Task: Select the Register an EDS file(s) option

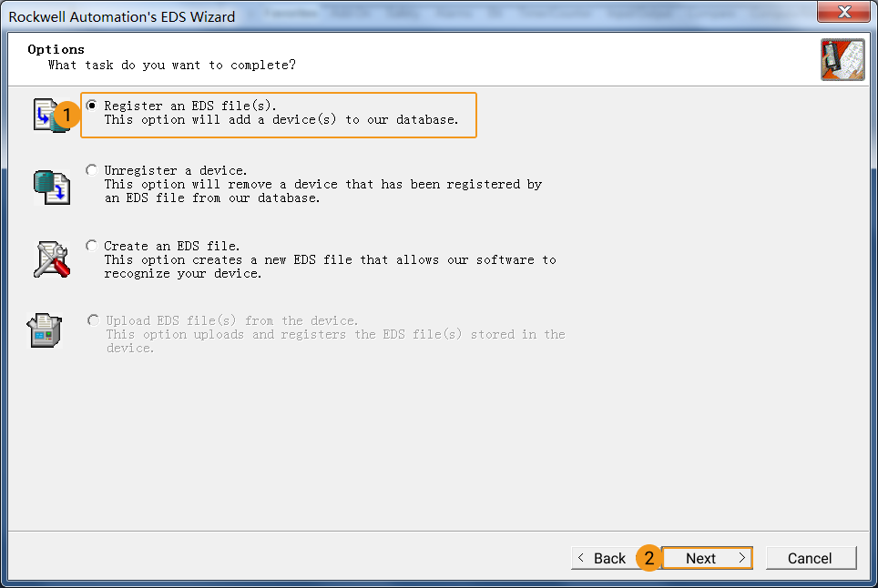Action: coord(91,105)
